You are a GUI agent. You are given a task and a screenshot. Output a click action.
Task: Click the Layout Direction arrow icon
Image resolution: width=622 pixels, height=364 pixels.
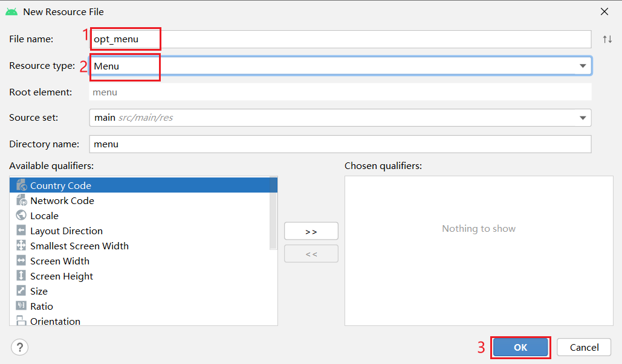[21, 230]
